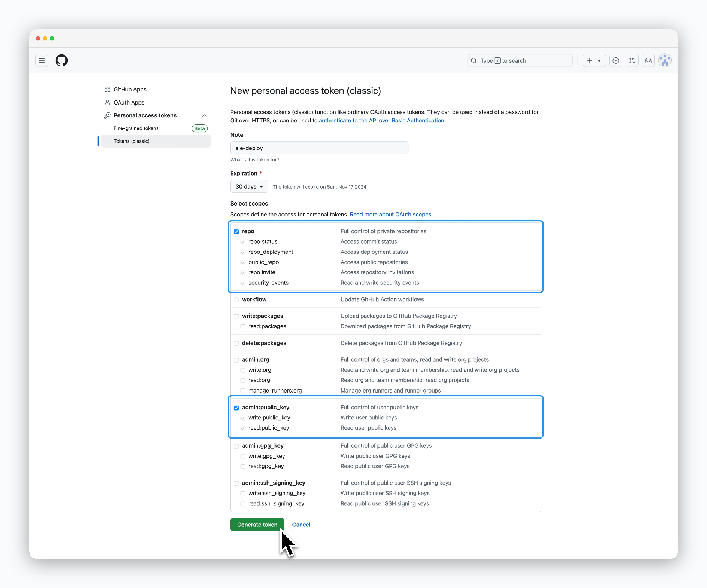The image size is (707, 588).
Task: Open the pull requests icon
Action: (x=632, y=60)
